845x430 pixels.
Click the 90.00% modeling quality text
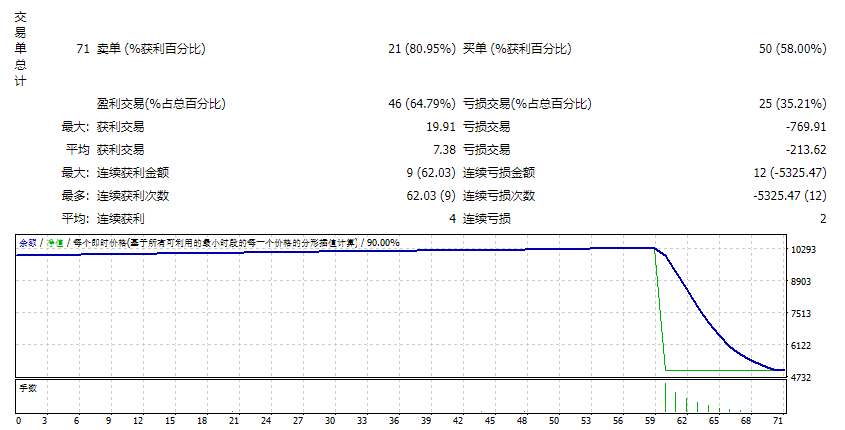pos(383,243)
